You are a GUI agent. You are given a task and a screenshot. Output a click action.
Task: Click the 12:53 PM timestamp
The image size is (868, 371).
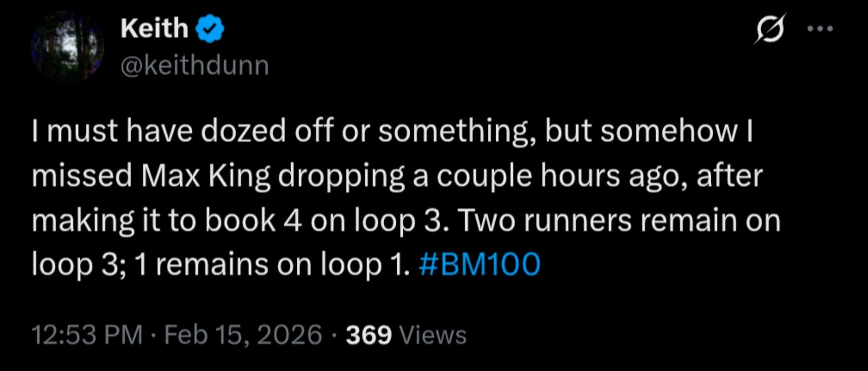87,335
